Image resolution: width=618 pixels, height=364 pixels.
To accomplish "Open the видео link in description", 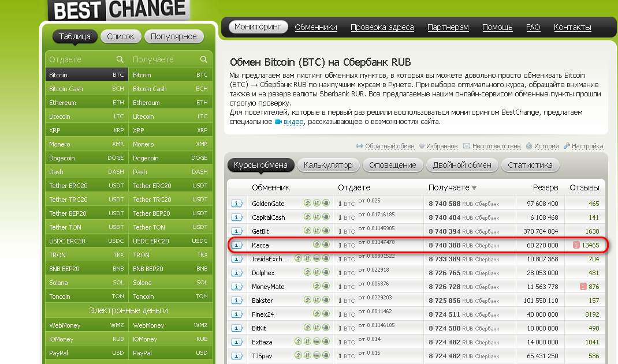I will click(293, 122).
